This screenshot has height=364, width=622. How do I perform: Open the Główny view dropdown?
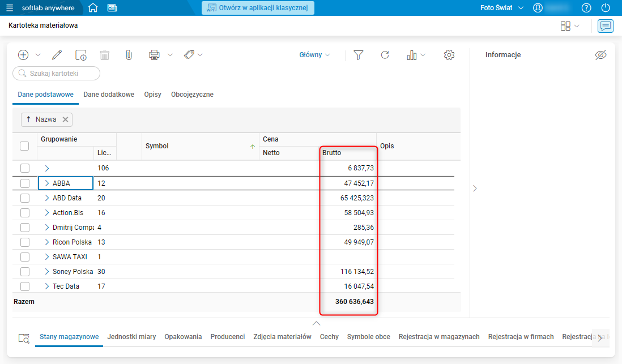pyautogui.click(x=314, y=55)
